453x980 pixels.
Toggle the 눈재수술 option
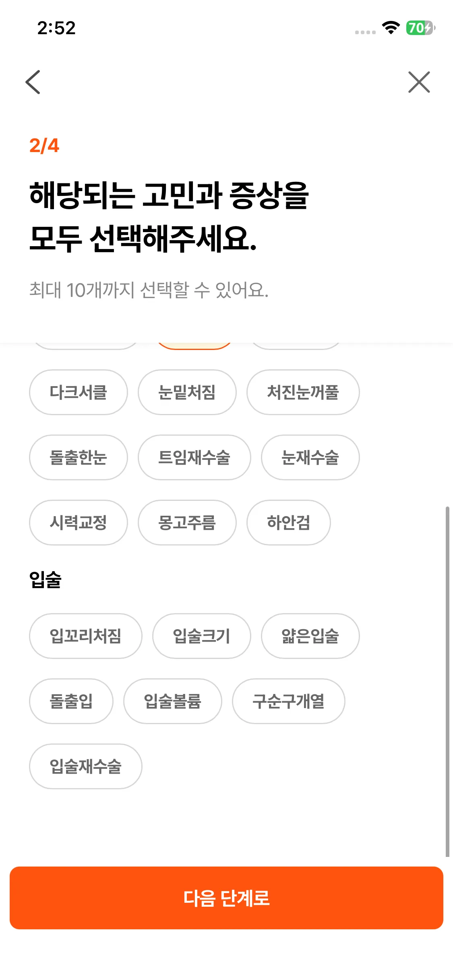[310, 457]
